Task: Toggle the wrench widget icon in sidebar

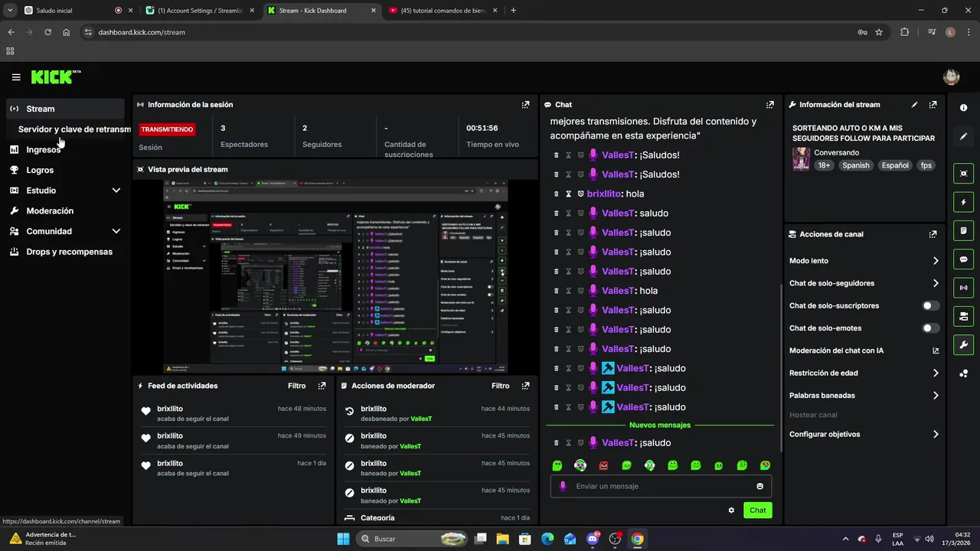Action: tap(963, 344)
